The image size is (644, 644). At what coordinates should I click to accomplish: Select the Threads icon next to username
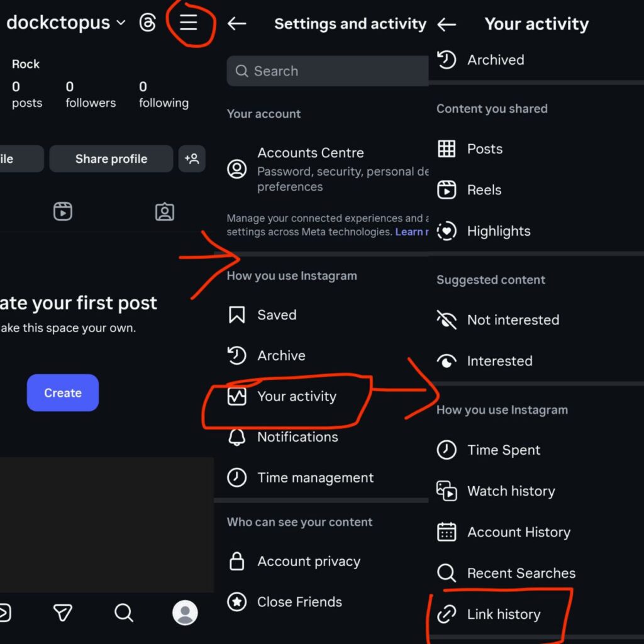pyautogui.click(x=148, y=22)
